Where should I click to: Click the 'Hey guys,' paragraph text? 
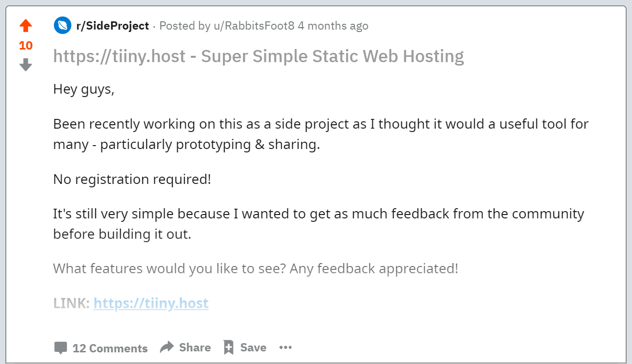coord(84,90)
